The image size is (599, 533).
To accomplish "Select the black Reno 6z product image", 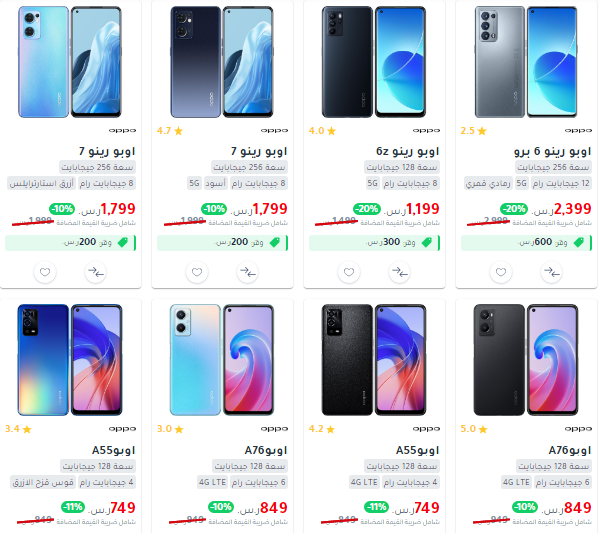I will click(x=374, y=62).
